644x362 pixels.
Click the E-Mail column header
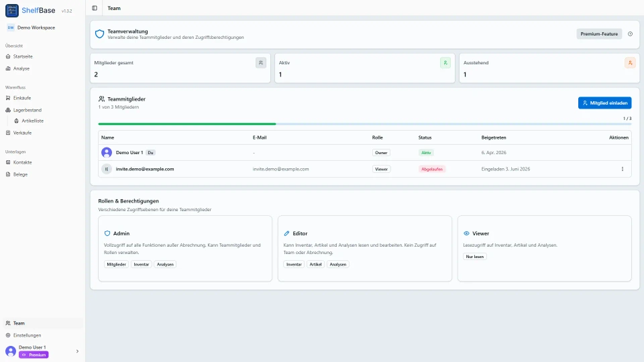260,137
